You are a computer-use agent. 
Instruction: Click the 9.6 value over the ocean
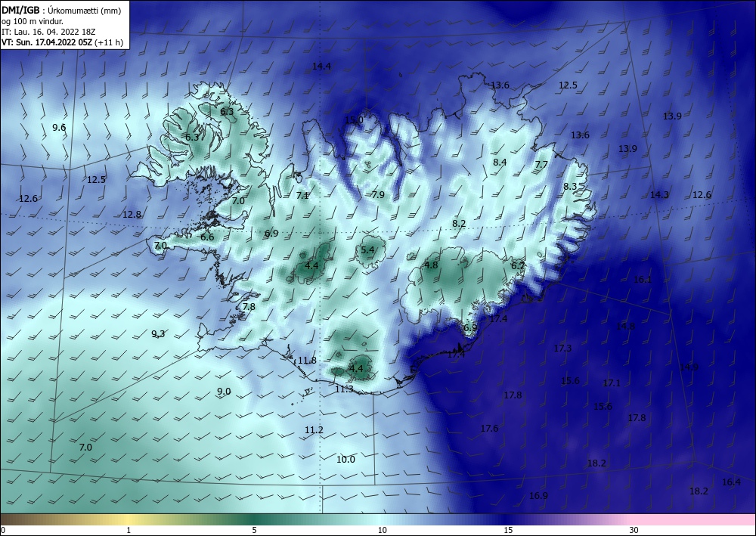click(x=59, y=128)
